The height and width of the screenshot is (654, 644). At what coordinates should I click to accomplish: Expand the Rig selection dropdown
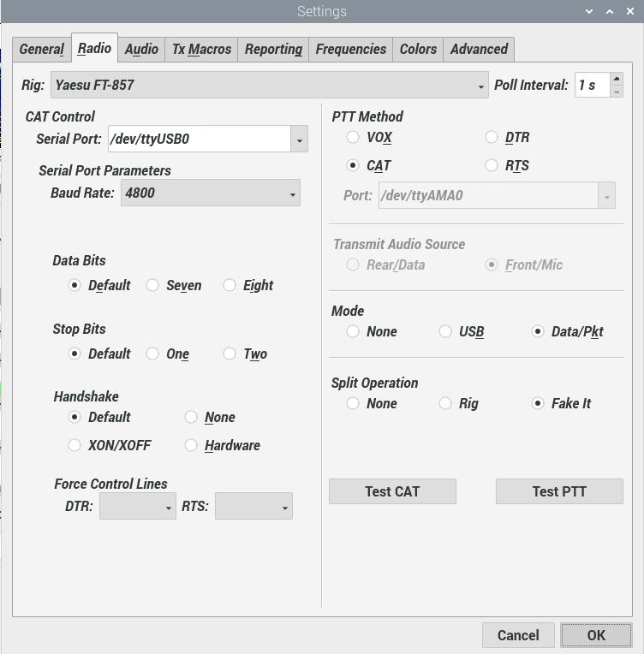pos(481,86)
